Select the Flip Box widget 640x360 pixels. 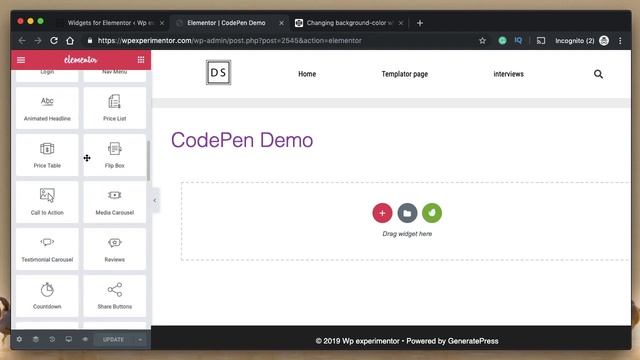115,155
